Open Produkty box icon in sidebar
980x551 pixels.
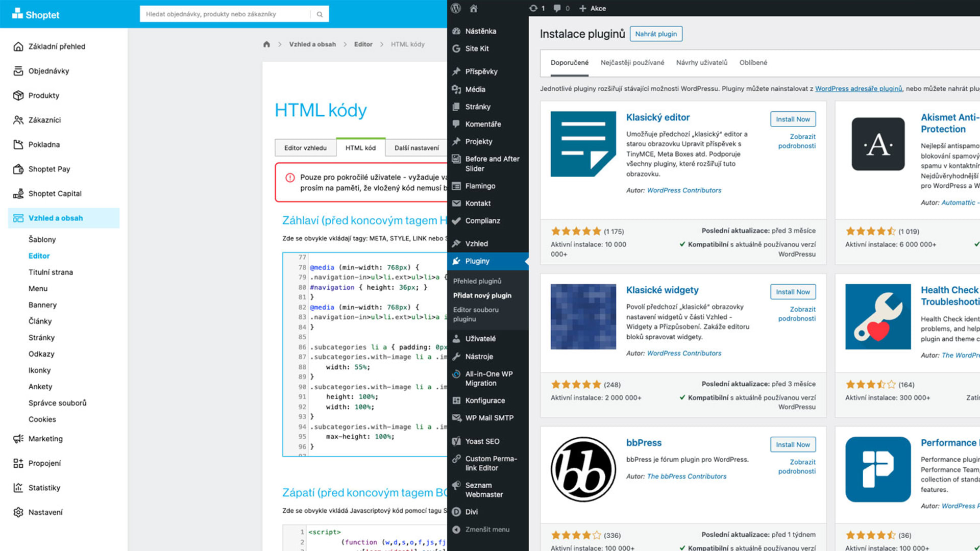18,95
